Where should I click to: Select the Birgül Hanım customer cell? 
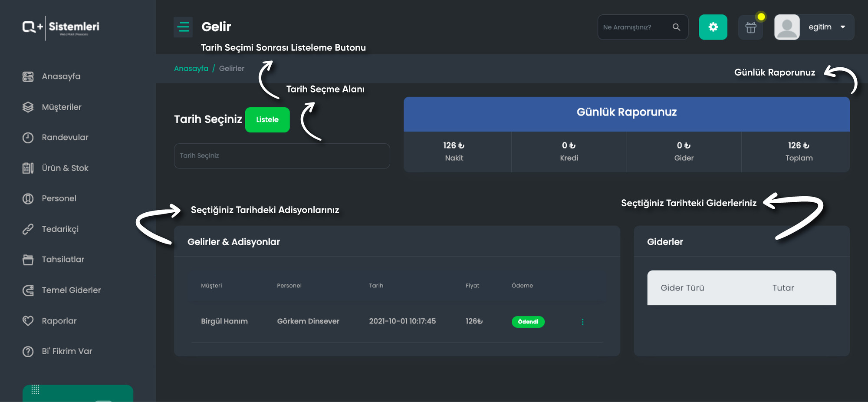[x=224, y=321]
